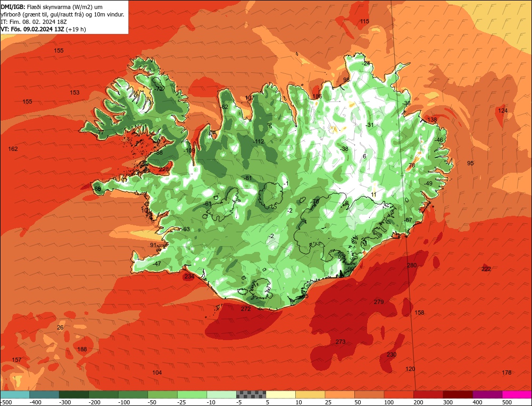Click the value 186 on the north coast
Screen dimensions: 532x406
coord(317,96)
